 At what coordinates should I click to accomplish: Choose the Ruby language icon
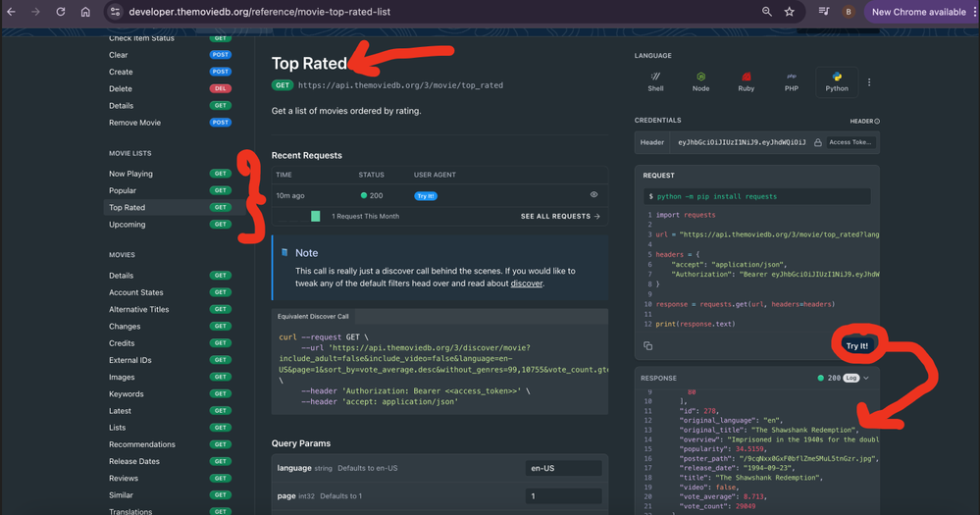tap(746, 81)
